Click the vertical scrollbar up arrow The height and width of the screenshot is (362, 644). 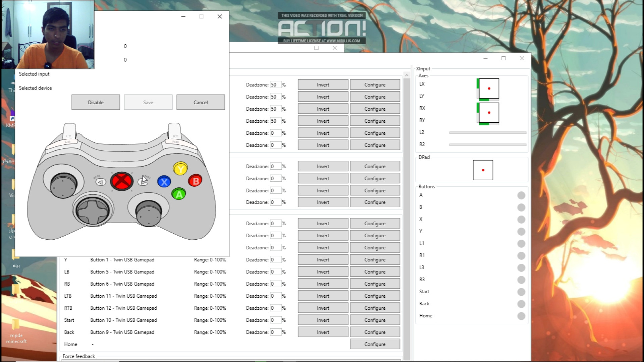407,75
